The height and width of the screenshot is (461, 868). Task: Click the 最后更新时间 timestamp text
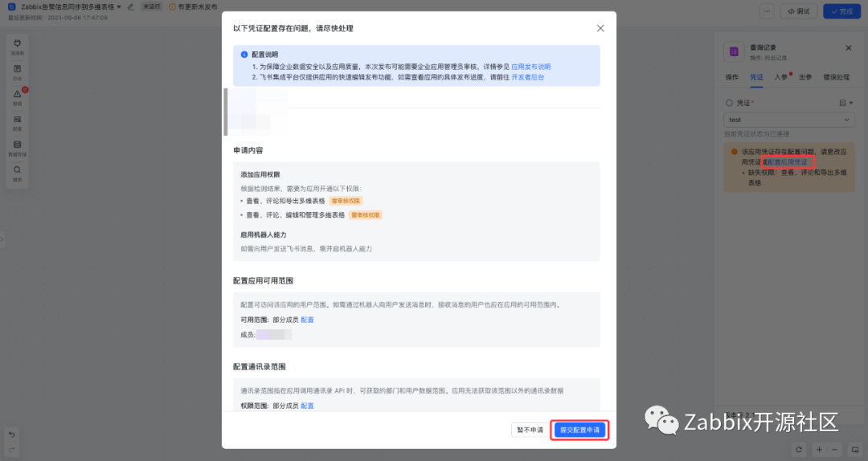[58, 18]
